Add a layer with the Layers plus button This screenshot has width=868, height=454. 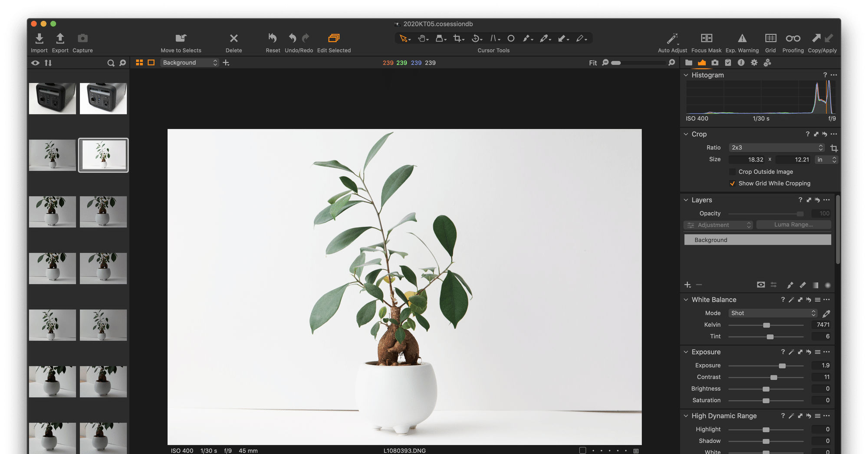click(x=687, y=285)
